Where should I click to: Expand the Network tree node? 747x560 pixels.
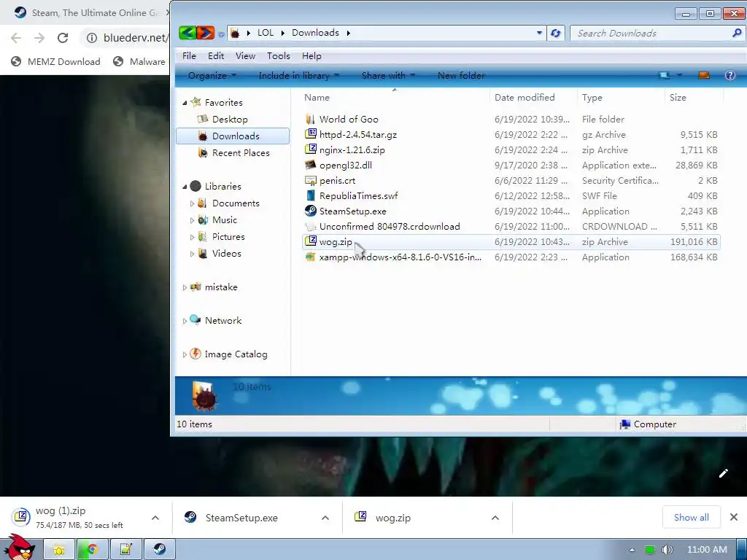pyautogui.click(x=185, y=321)
